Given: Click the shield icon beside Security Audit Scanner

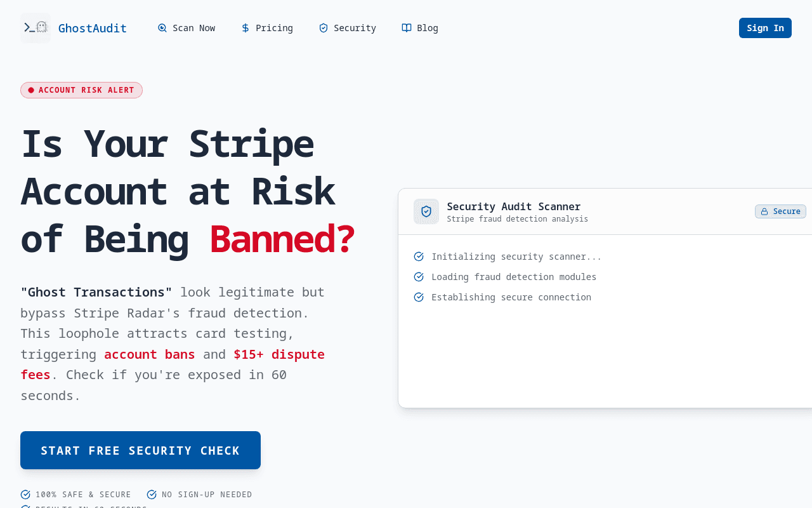Looking at the screenshot, I should coord(426,211).
